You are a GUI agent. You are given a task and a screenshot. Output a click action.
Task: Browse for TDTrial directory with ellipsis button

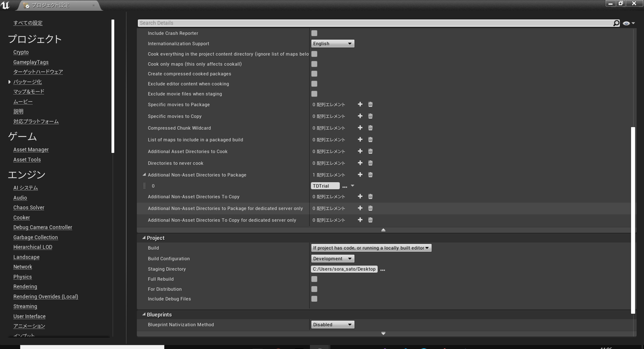point(345,186)
